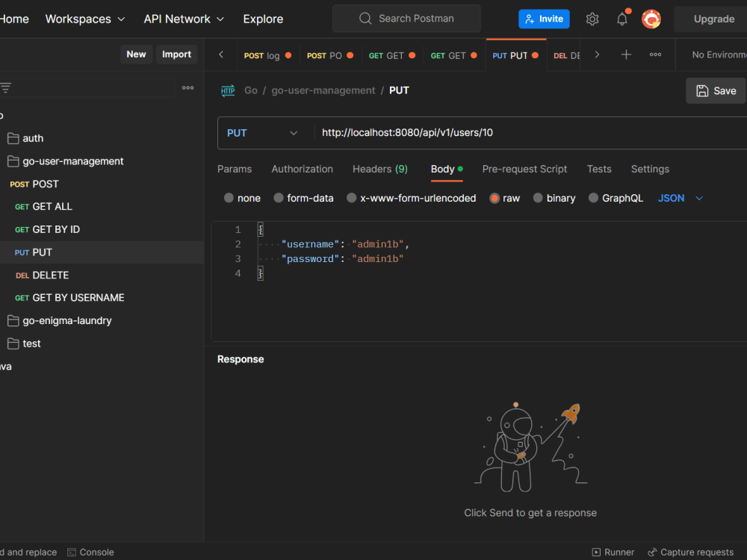
Task: Go to the Explore page
Action: [263, 19]
